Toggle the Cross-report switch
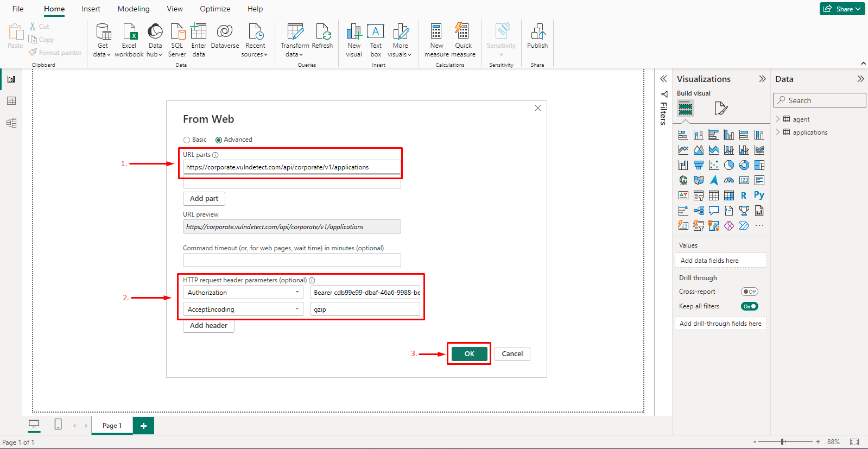Image resolution: width=868 pixels, height=449 pixels. [x=749, y=292]
